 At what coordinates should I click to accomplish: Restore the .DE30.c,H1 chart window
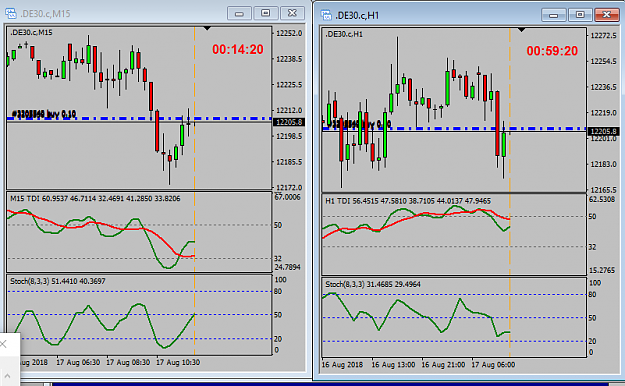pyautogui.click(x=580, y=15)
